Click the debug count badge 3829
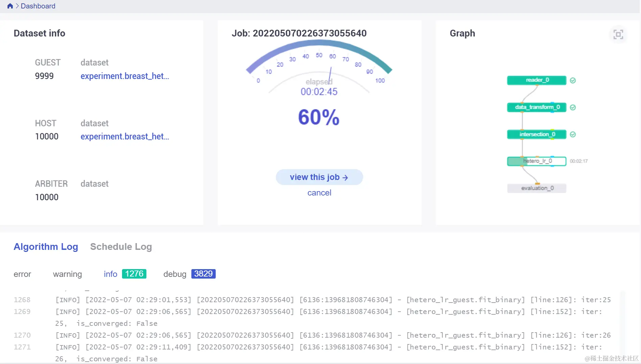The width and height of the screenshot is (641, 364). pyautogui.click(x=203, y=274)
